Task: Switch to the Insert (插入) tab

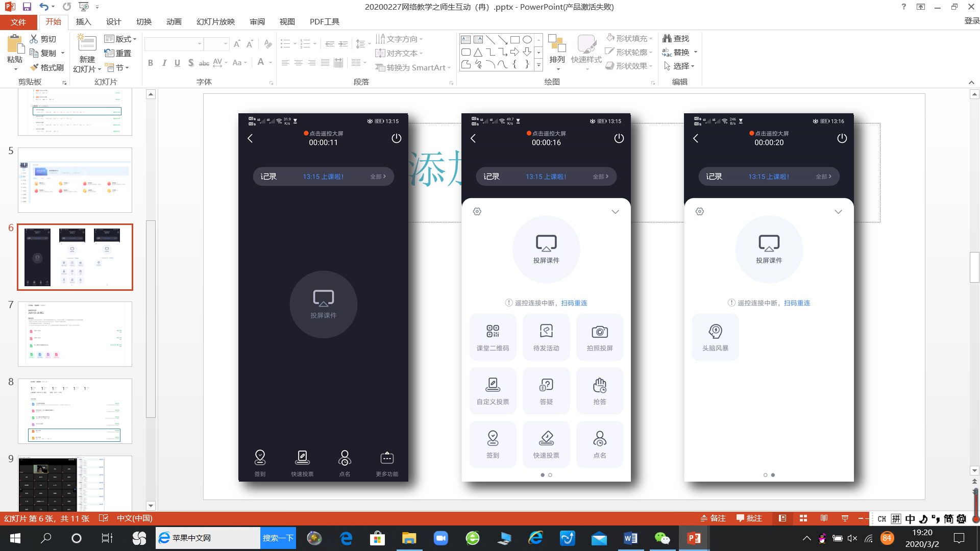Action: 83,22
